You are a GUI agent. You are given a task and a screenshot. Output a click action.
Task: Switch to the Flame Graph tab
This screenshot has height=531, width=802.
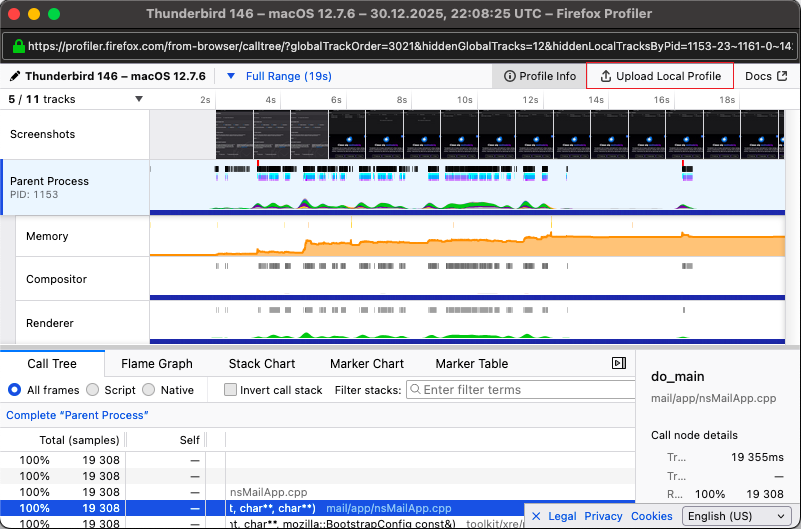[157, 364]
